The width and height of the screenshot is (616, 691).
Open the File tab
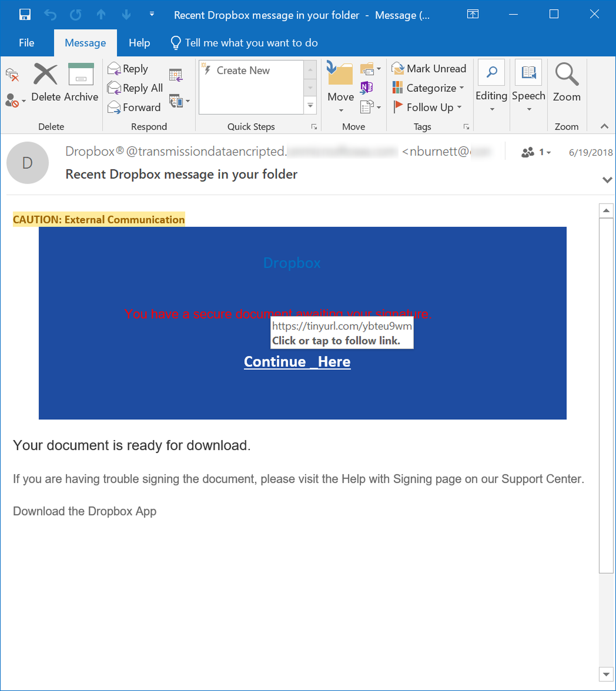click(x=26, y=43)
